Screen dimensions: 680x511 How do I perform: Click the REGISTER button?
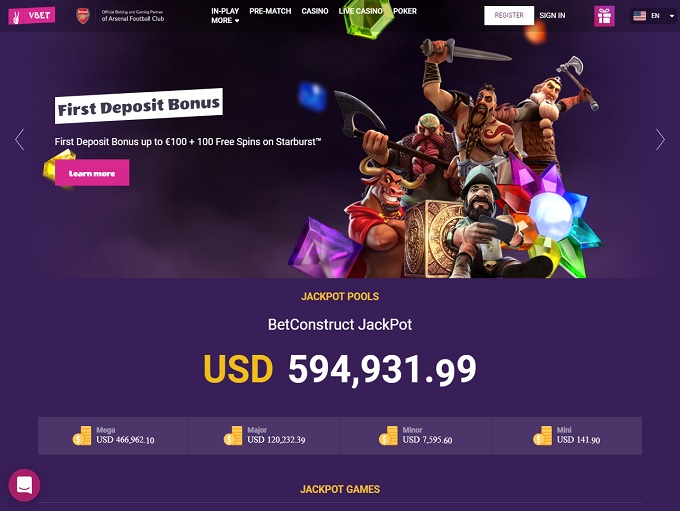pos(509,16)
